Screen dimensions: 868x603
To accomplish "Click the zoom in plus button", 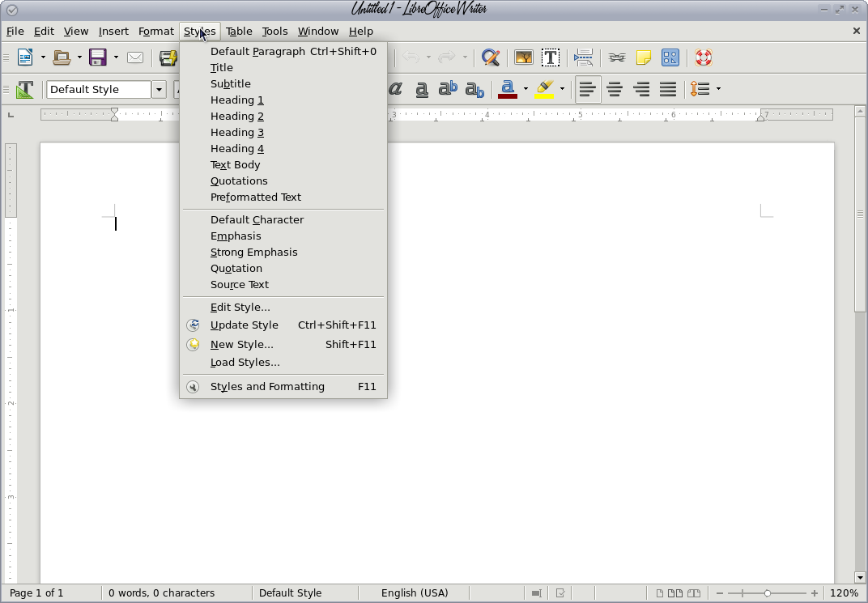I will coord(815,593).
